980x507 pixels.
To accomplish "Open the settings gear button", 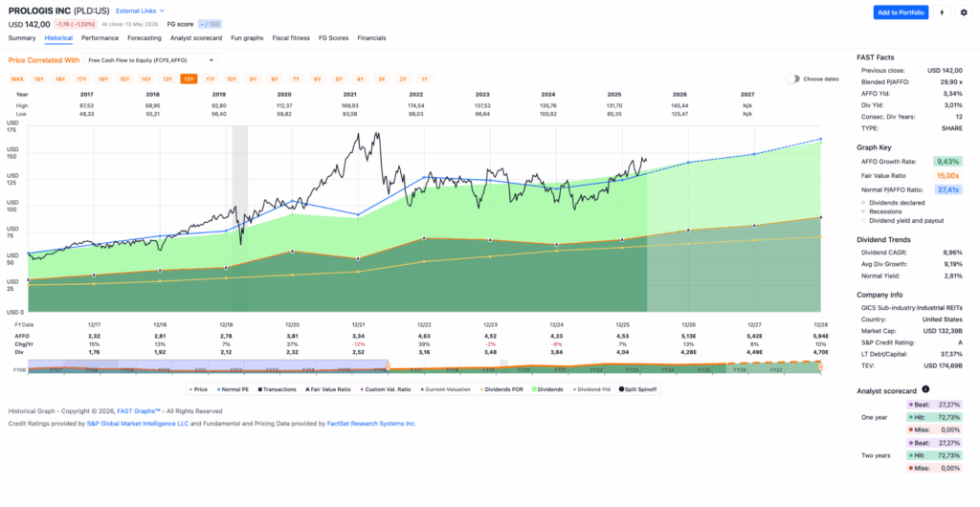I will (x=963, y=12).
